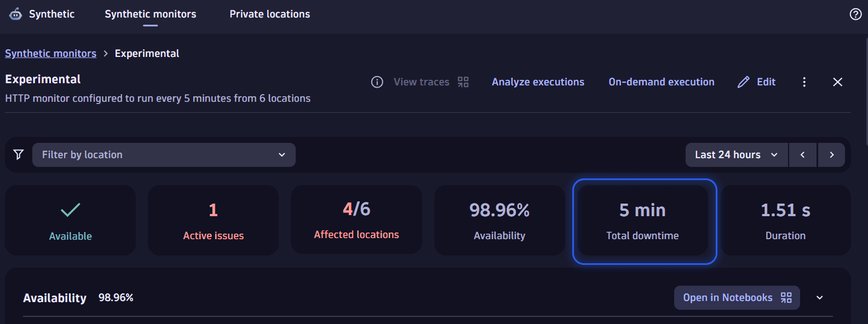Start an On-demand execution
The height and width of the screenshot is (324, 868).
662,82
